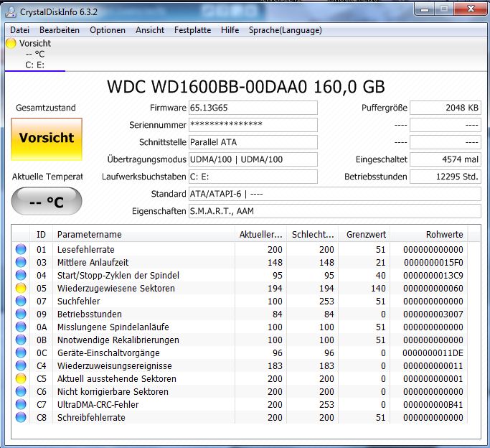The image size is (490, 448).
Task: Click the disk title WDC WD1600BB-00DAA0
Action: tap(207, 87)
